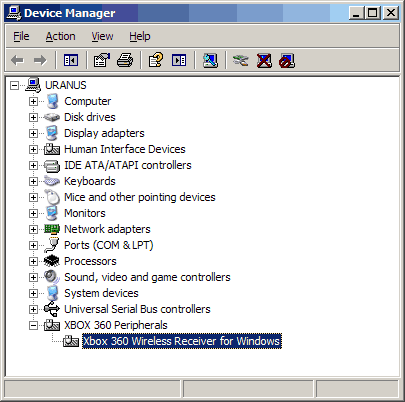The height and width of the screenshot is (402, 405).
Task: Click the Disable device toolbar icon
Action: pyautogui.click(x=287, y=60)
